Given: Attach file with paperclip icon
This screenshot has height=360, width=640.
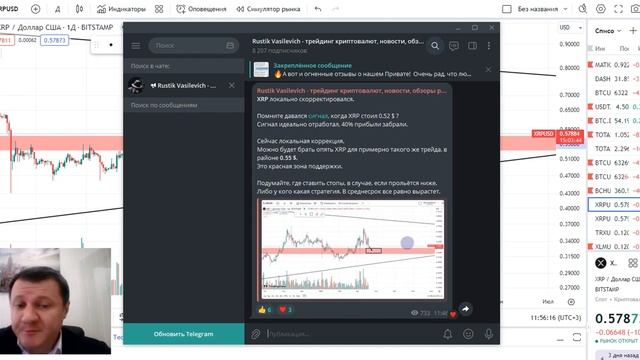Looking at the screenshot, I should point(256,334).
